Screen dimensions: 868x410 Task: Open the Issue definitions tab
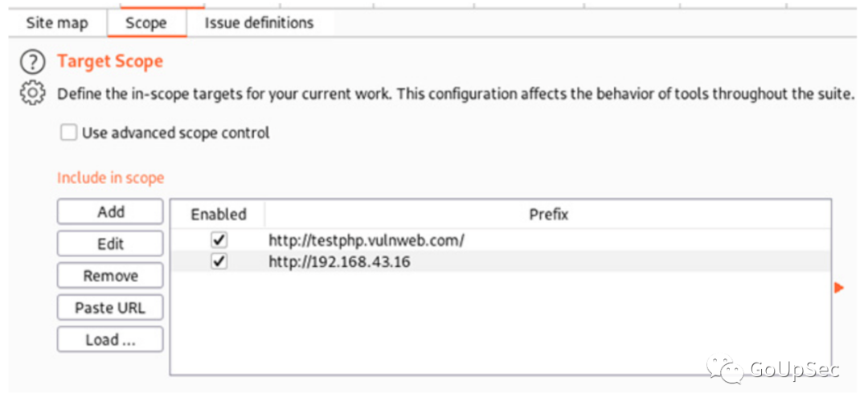(259, 23)
